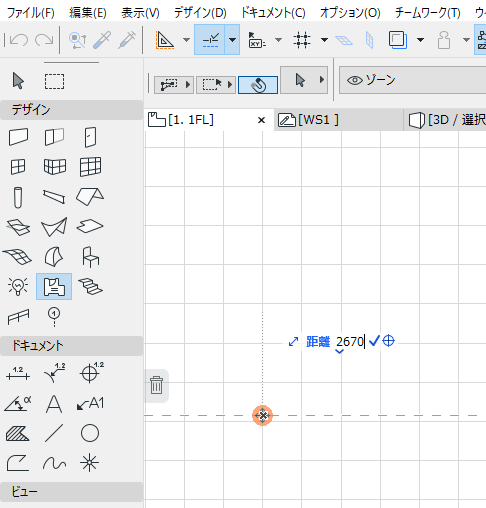The width and height of the screenshot is (486, 508).
Task: Select the Zone tool
Action: click(54, 287)
